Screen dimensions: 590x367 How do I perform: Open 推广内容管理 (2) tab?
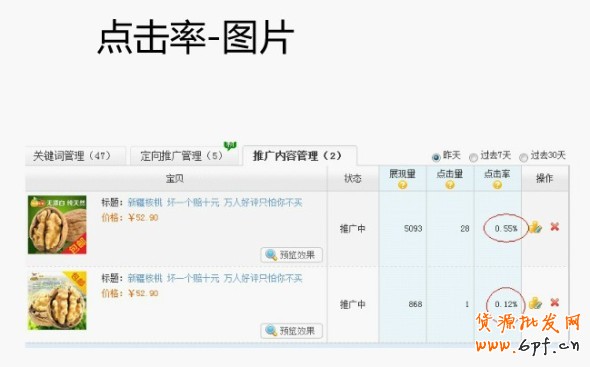coord(300,155)
